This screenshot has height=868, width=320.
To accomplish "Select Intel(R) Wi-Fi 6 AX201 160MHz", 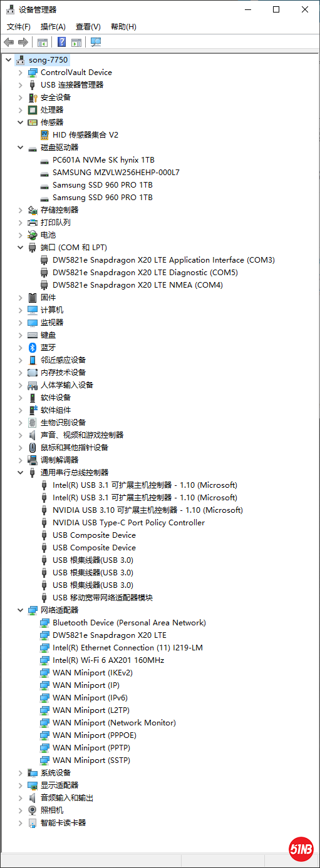I will 108,660.
